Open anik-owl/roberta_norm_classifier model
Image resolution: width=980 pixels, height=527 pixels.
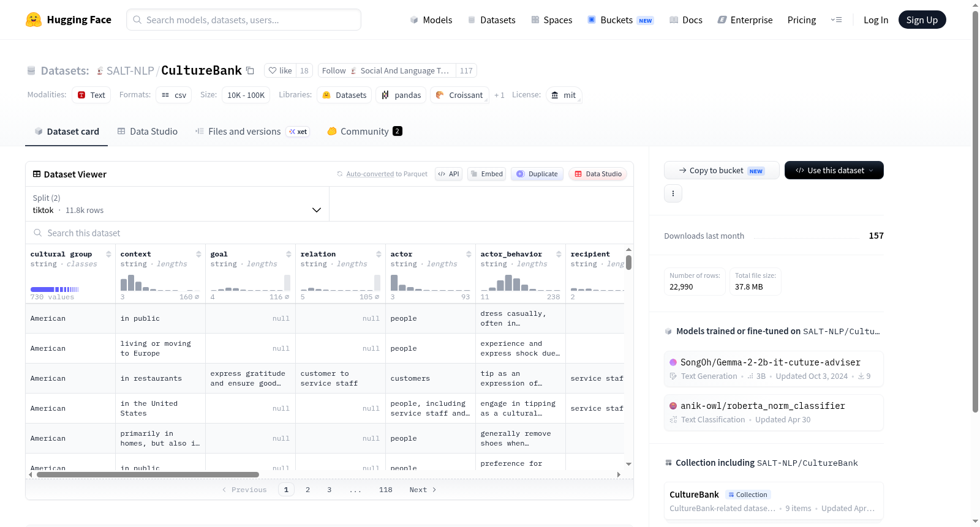tap(774, 412)
